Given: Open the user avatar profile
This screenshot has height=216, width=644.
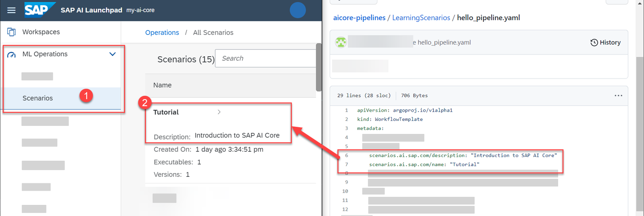Looking at the screenshot, I should 298,10.
